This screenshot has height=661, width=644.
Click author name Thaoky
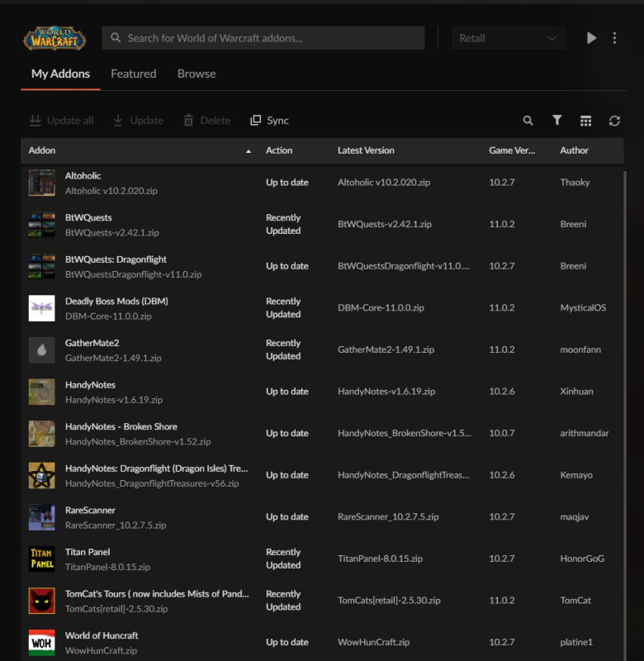pos(575,183)
